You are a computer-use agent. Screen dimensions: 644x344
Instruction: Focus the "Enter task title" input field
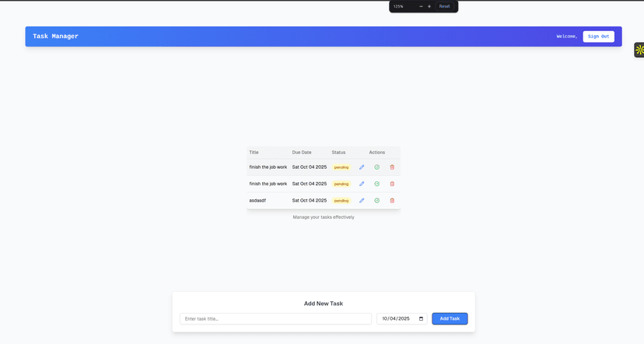[x=275, y=318]
